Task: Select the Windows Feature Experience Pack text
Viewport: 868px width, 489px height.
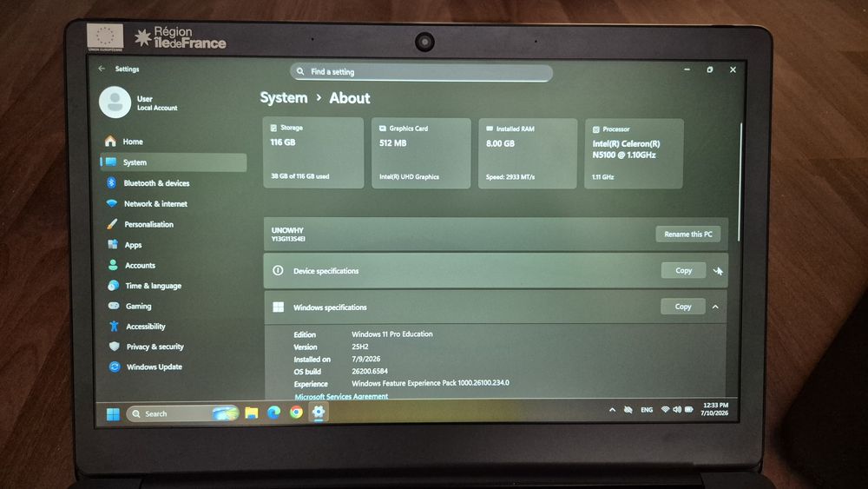Action: 431,383
